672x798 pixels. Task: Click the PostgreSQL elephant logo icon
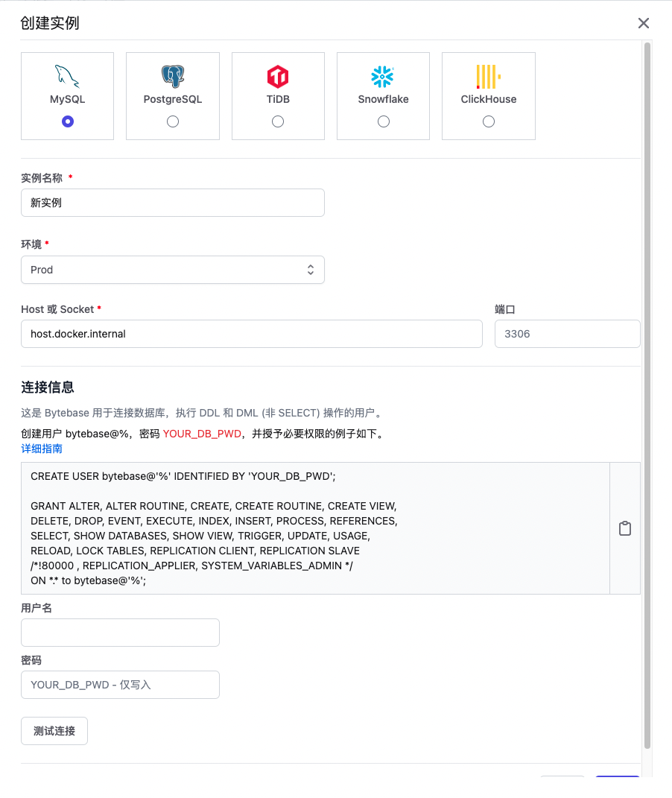coord(173,76)
